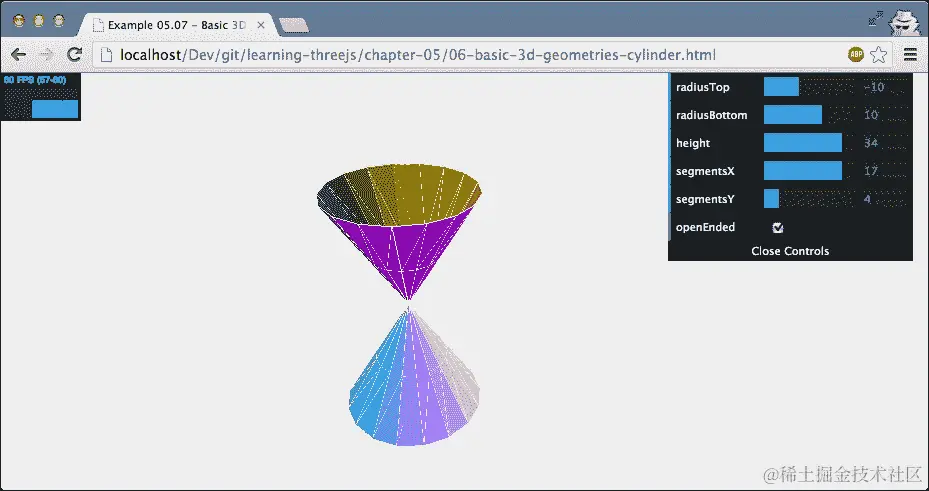Uncheck the openEnded checkbox
Viewport: 929px width, 491px height.
778,227
